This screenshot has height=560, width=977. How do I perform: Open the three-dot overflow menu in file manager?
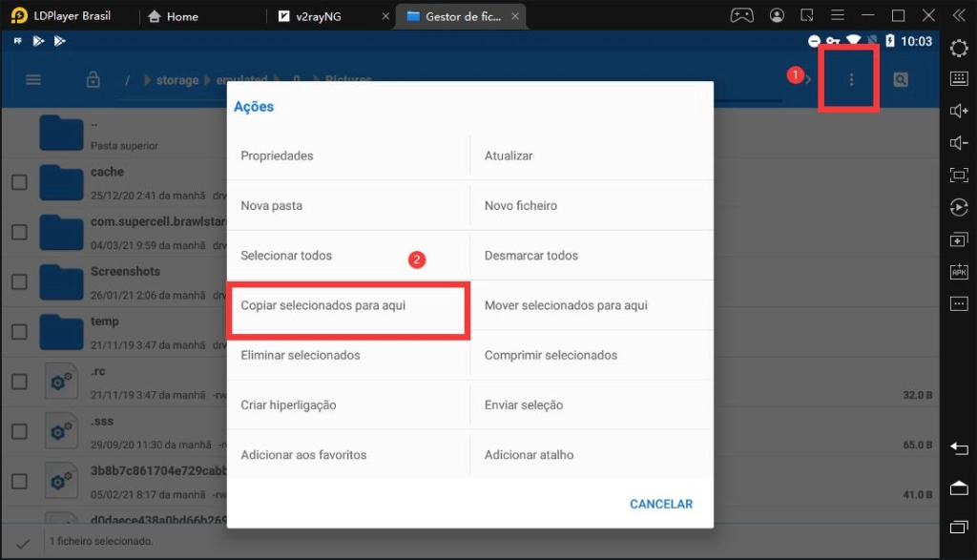point(851,80)
